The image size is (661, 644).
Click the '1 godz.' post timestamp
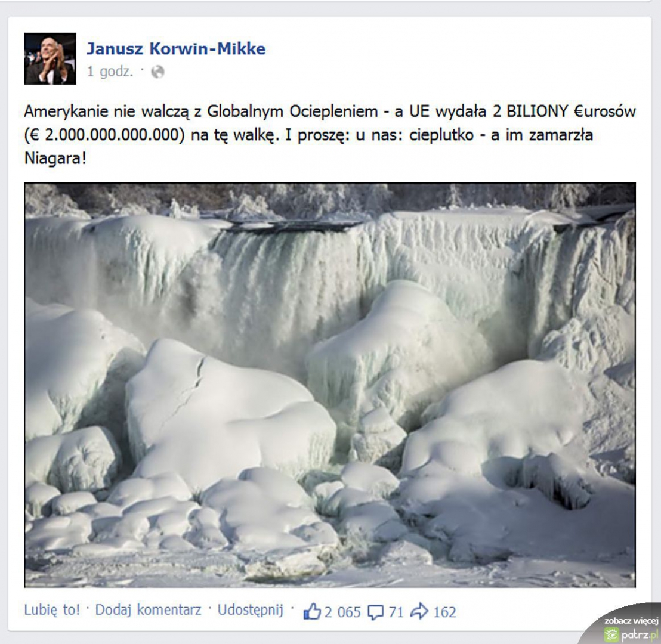tap(110, 72)
